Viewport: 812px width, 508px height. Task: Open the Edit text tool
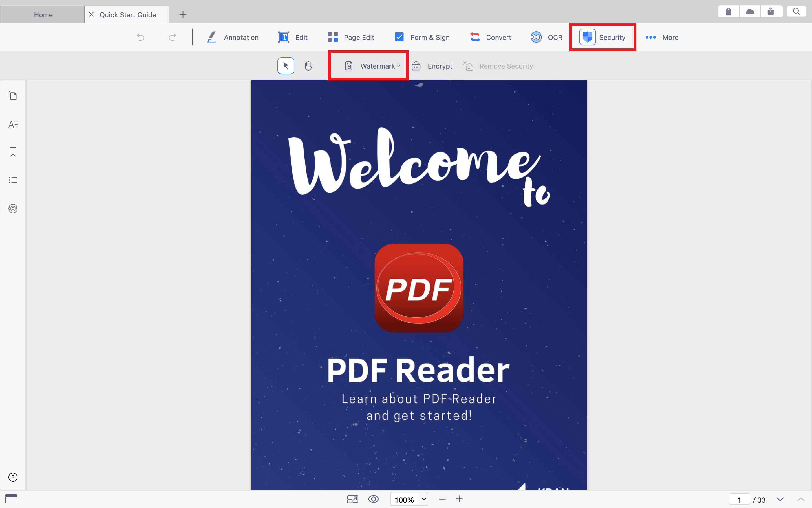293,37
